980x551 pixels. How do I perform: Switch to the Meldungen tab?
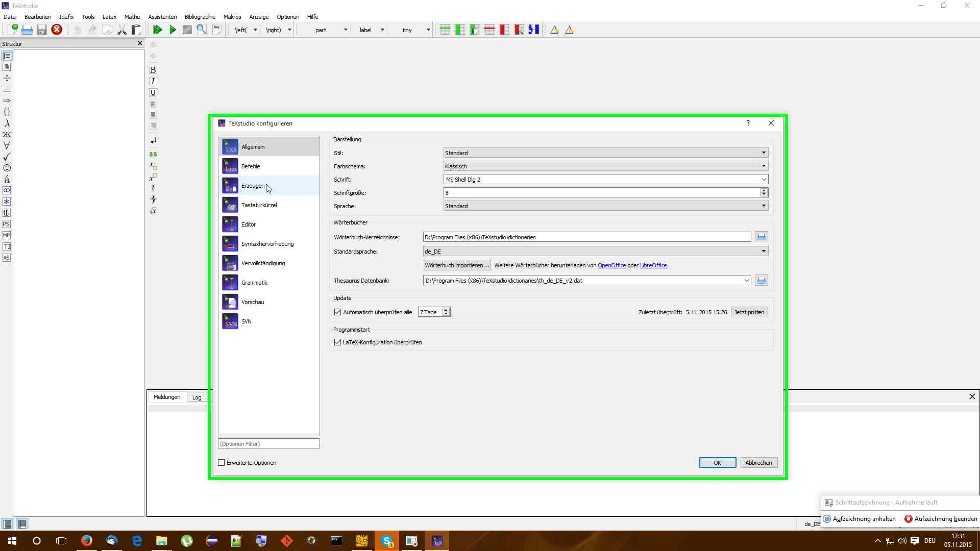click(x=167, y=397)
